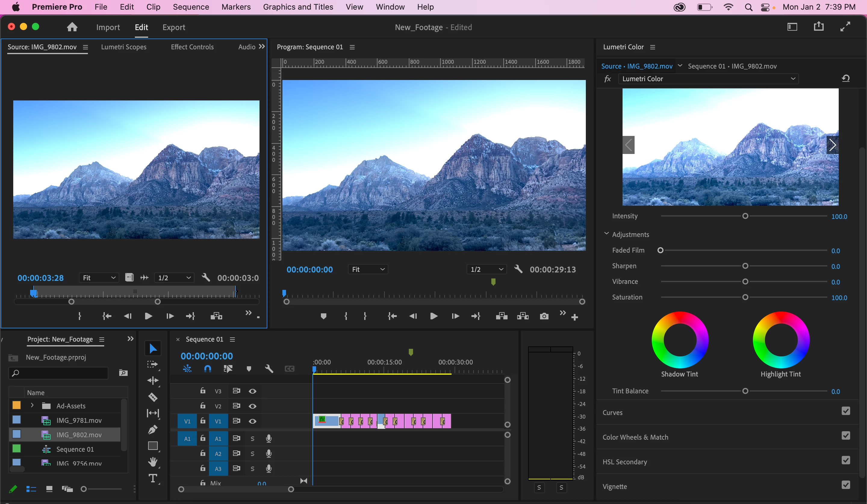Open the Sequence menu
867x504 pixels.
pyautogui.click(x=191, y=7)
